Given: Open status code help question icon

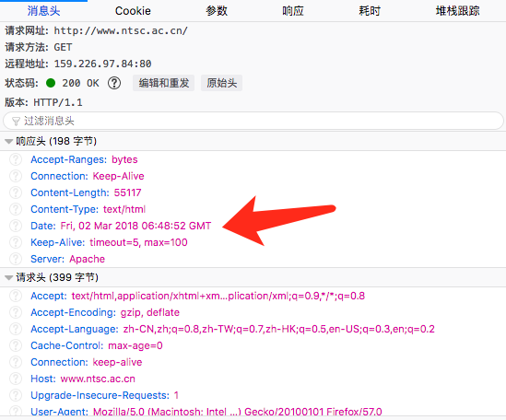Looking at the screenshot, I should click(114, 83).
